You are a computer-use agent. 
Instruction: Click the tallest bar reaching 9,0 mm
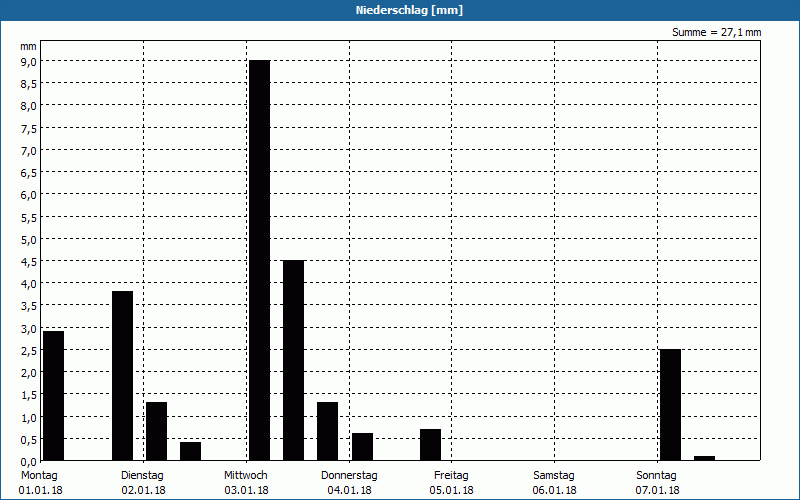coord(259,260)
